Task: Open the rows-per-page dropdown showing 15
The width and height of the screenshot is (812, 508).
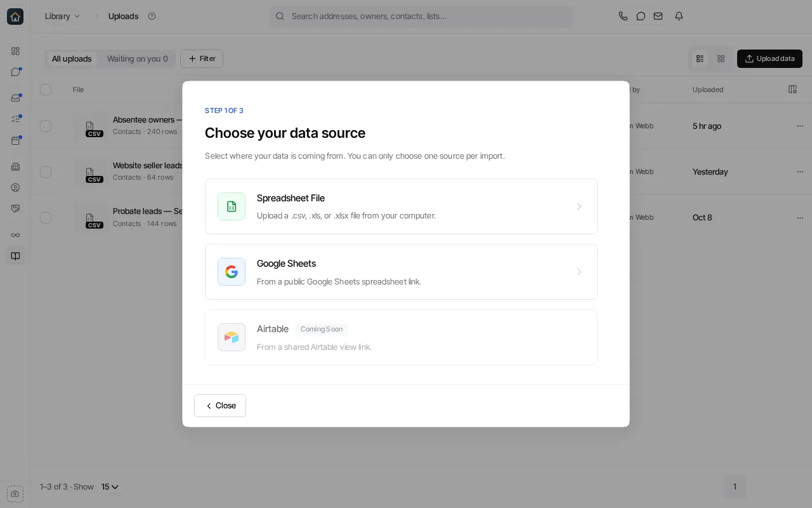Action: [110, 487]
